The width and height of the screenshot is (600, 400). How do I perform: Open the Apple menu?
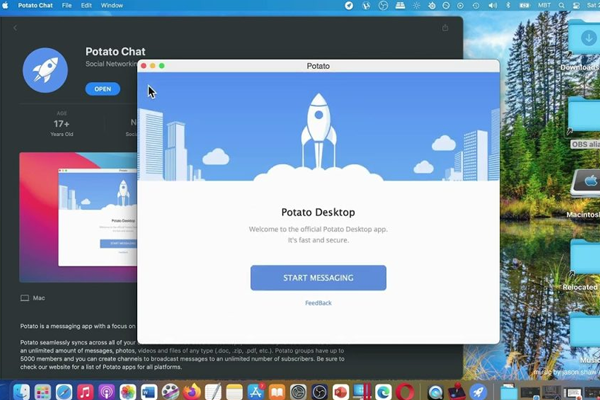pos(6,5)
